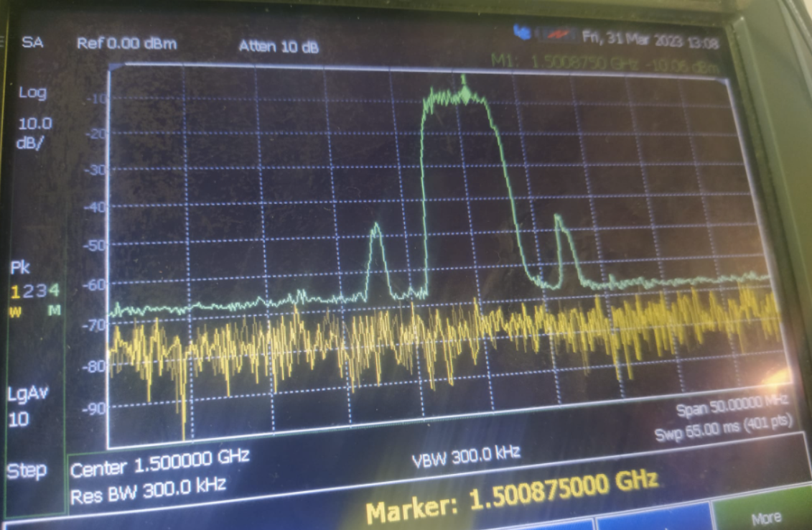The width and height of the screenshot is (812, 530).
Task: Tap the Pk detector label
Action: click(20, 269)
